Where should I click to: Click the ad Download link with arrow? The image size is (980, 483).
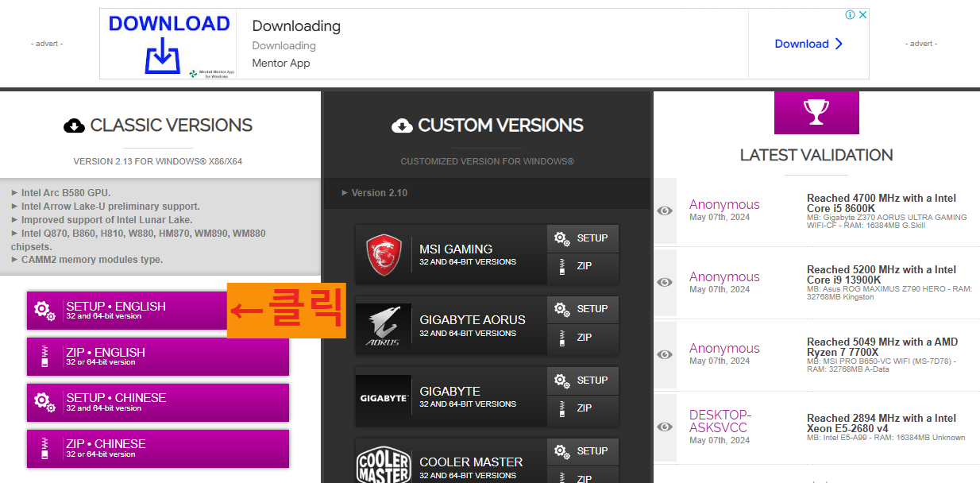coord(808,44)
